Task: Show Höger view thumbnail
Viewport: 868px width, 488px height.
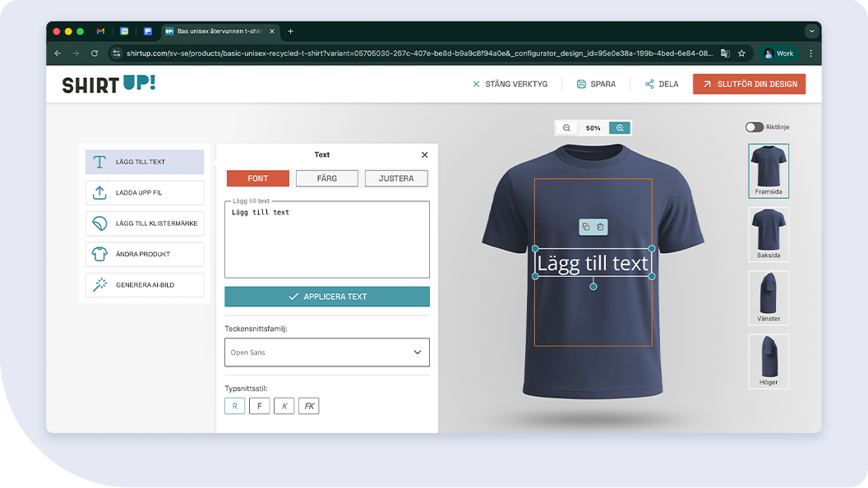Action: 769,361
